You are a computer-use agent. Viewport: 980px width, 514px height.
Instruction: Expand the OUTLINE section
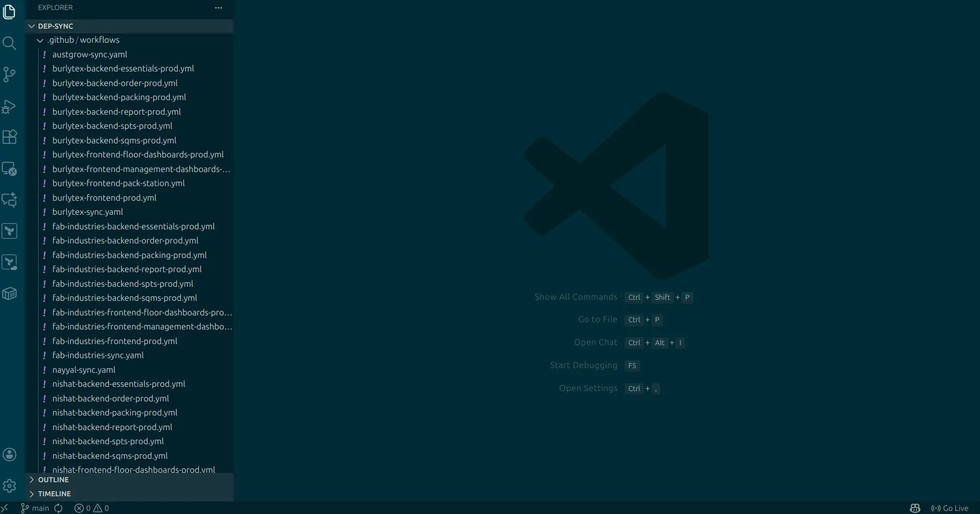tap(54, 480)
